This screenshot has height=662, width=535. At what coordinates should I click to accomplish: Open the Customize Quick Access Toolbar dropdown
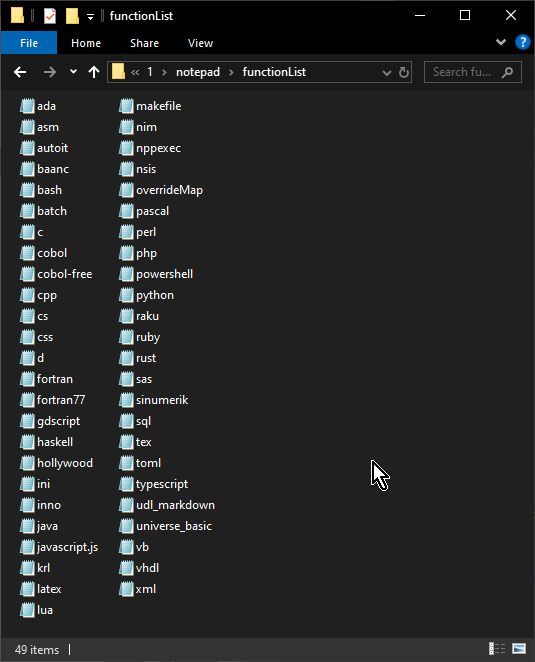tap(90, 16)
